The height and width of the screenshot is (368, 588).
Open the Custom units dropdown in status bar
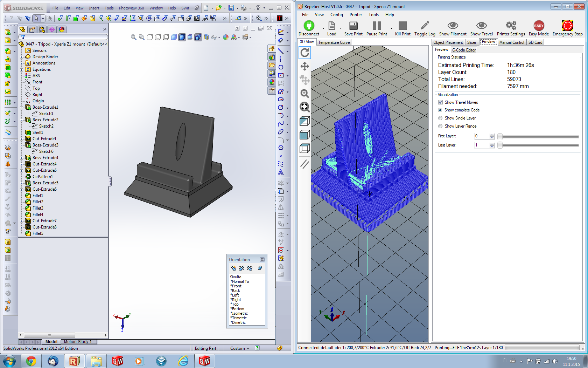coord(240,348)
